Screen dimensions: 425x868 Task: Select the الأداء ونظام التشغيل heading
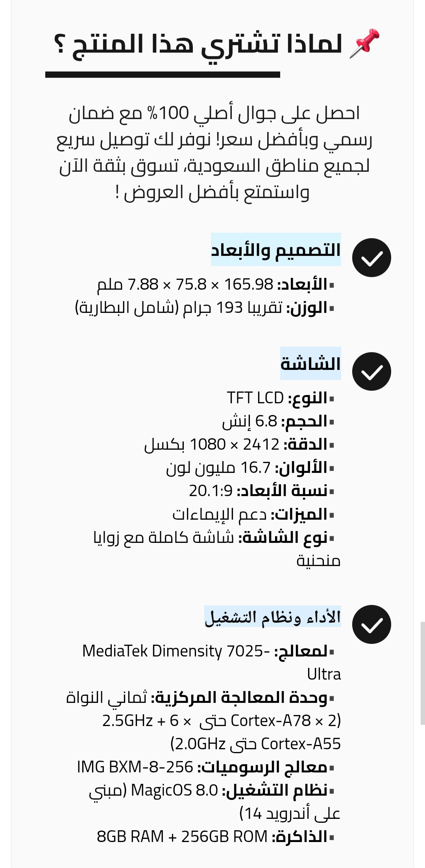click(x=273, y=616)
